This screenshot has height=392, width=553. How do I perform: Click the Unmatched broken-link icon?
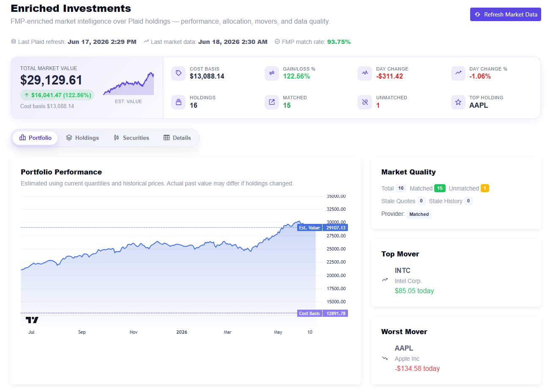(365, 102)
